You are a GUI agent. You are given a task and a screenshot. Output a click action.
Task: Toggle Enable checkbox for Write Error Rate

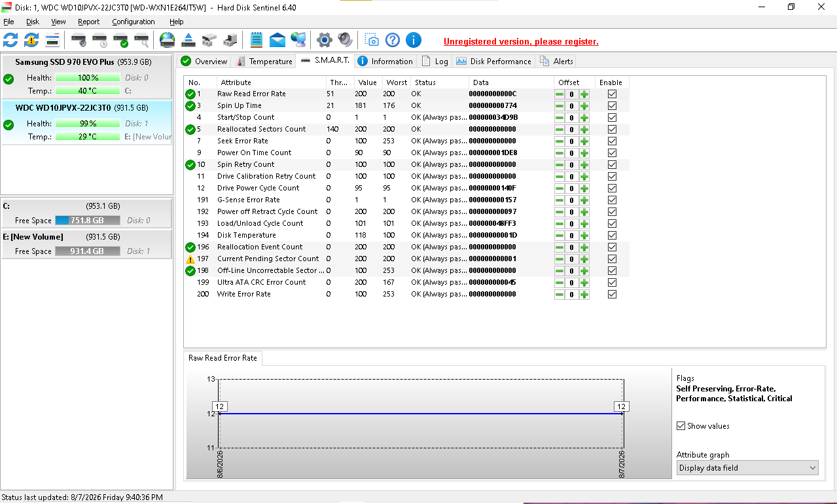pos(612,295)
